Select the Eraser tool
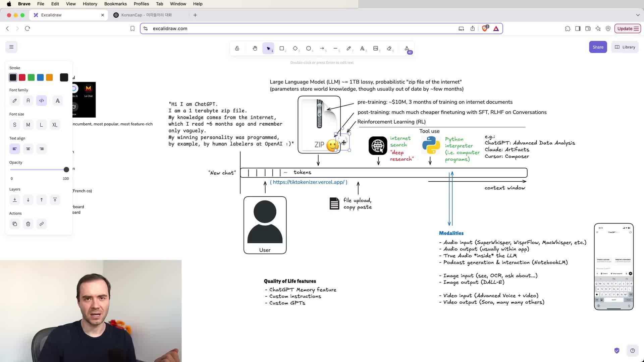 (x=389, y=48)
